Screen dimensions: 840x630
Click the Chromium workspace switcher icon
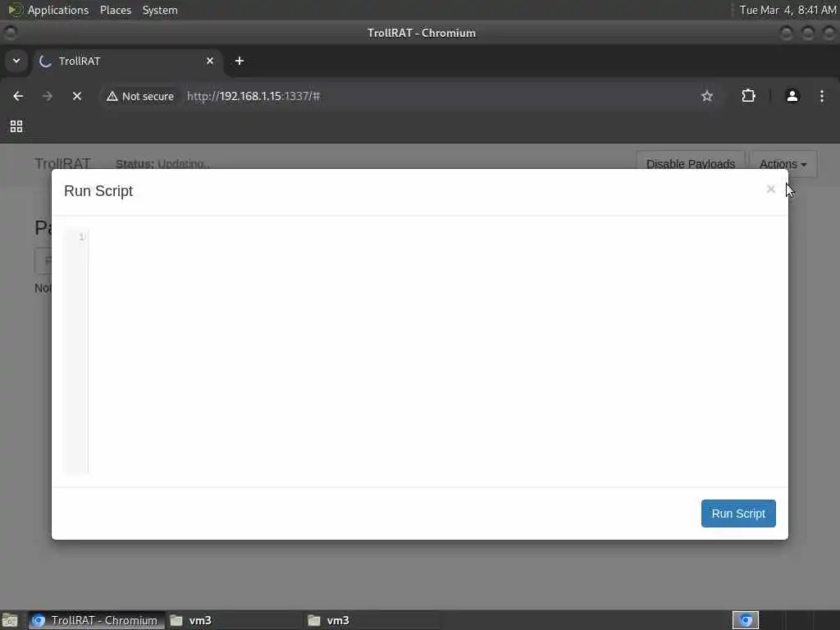pyautogui.click(x=745, y=620)
